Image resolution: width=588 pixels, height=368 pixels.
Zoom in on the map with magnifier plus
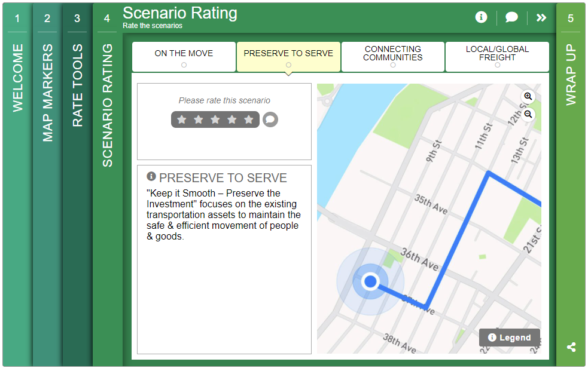pyautogui.click(x=528, y=97)
